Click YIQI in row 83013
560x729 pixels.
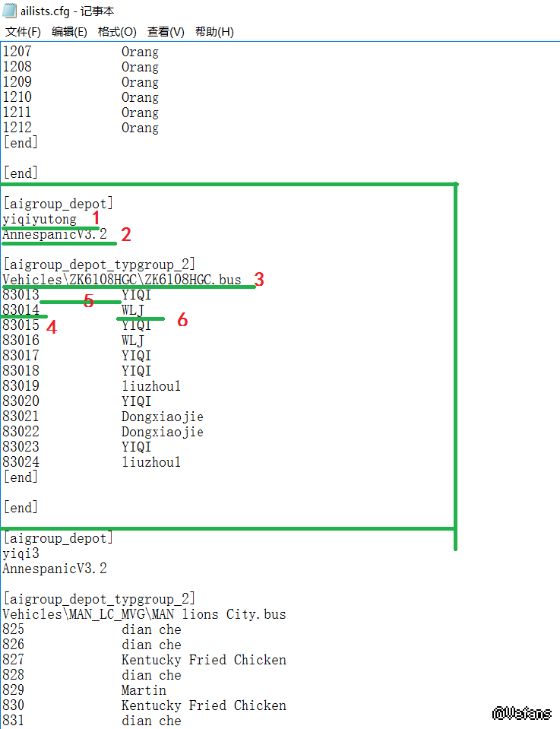click(x=136, y=295)
